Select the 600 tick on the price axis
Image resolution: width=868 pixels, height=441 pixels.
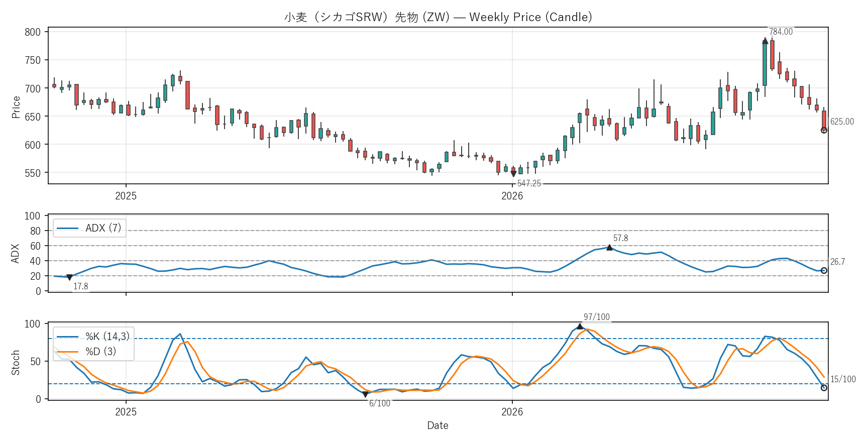[x=33, y=145]
